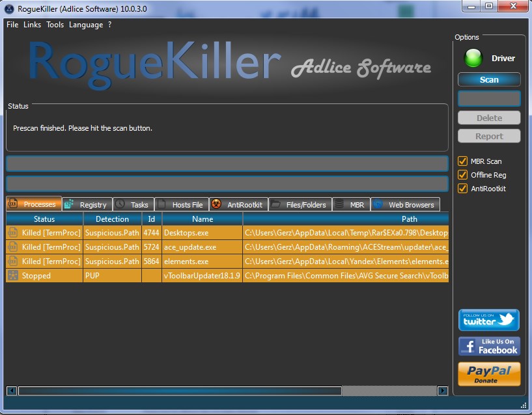Screen dimensions: 532x415
Task: Click the lower scan progress bar
Action: pos(227,184)
